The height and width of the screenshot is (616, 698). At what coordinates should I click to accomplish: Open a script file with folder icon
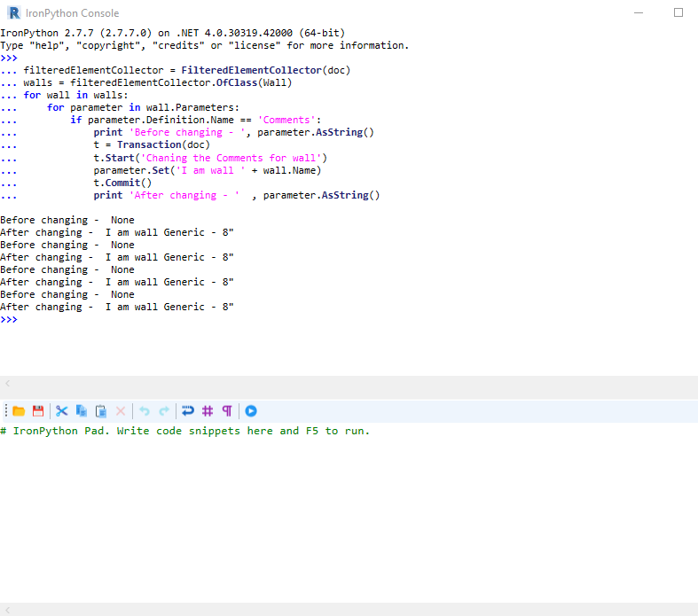pos(19,411)
